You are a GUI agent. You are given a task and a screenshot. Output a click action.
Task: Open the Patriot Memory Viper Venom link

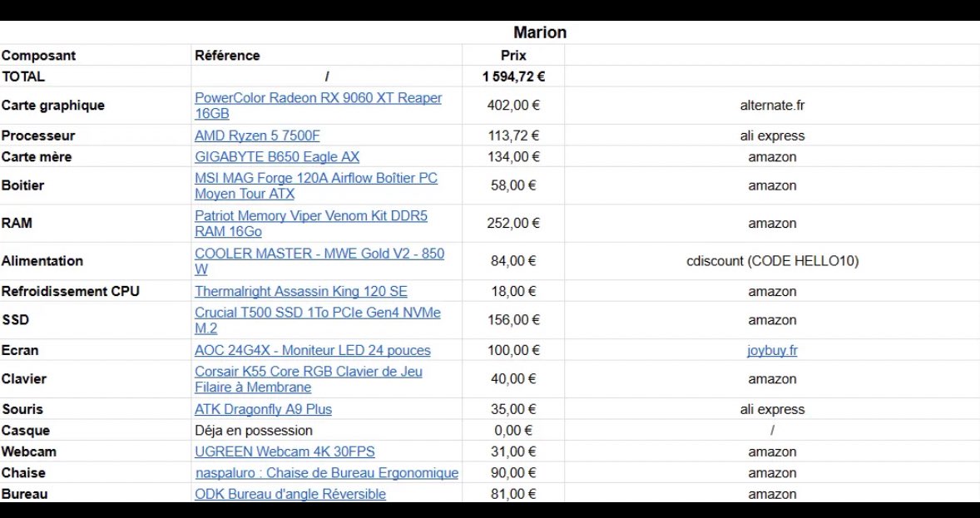(311, 224)
